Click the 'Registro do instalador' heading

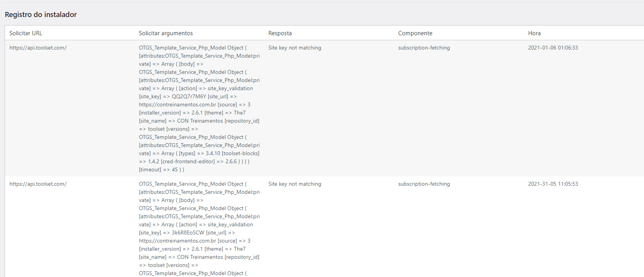pyautogui.click(x=41, y=15)
